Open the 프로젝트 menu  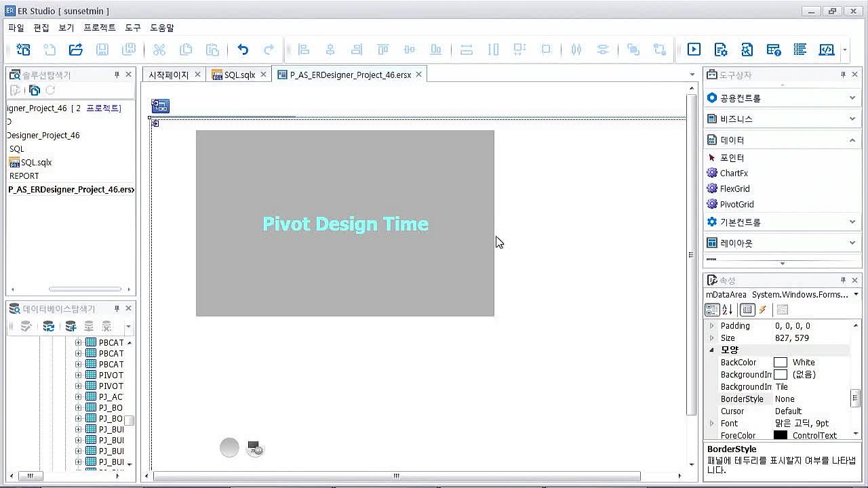click(x=100, y=28)
